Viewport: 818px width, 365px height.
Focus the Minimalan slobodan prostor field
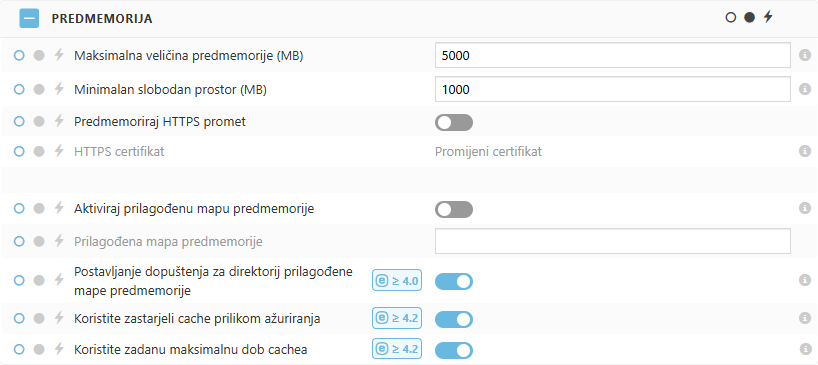pyautogui.click(x=613, y=90)
